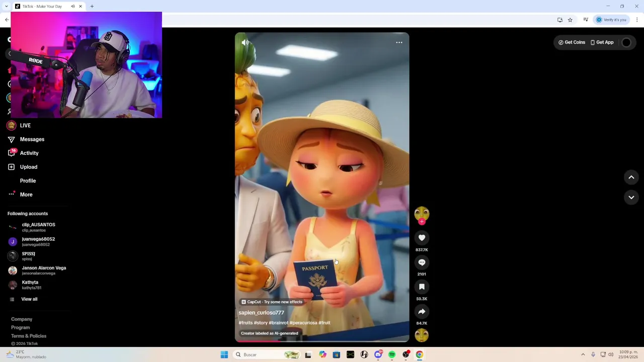This screenshot has height=362, width=644.
Task: Click the Get Coins button
Action: tap(572, 42)
